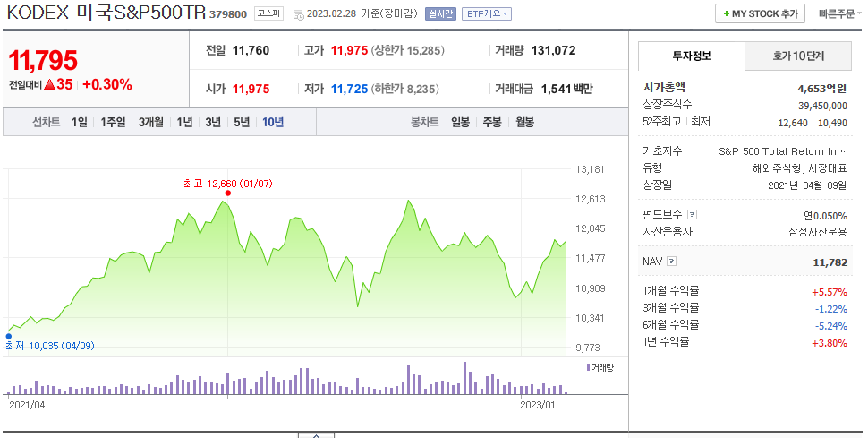Click the clock icon beside 2023.02.28 date

[298, 14]
